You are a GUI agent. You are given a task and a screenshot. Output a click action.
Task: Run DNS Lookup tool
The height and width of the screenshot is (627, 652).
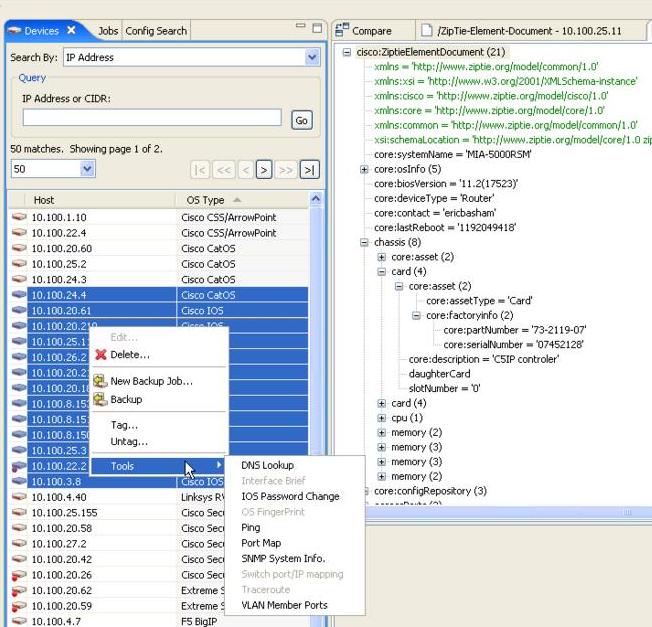click(x=294, y=465)
